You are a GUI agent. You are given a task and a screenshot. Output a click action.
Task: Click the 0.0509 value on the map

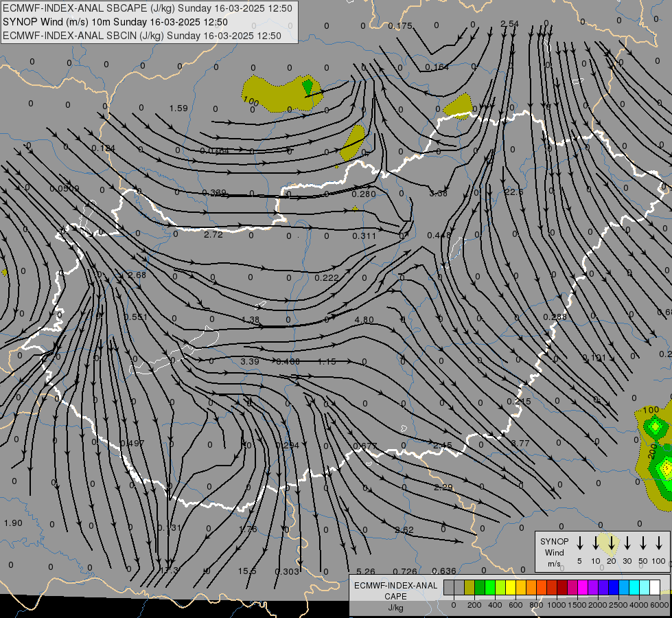click(x=65, y=189)
